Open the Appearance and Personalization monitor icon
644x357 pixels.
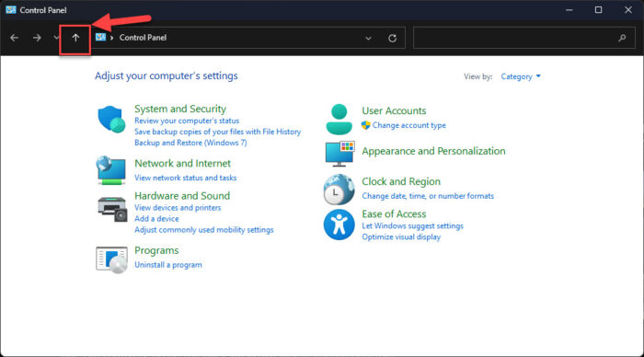[339, 154]
